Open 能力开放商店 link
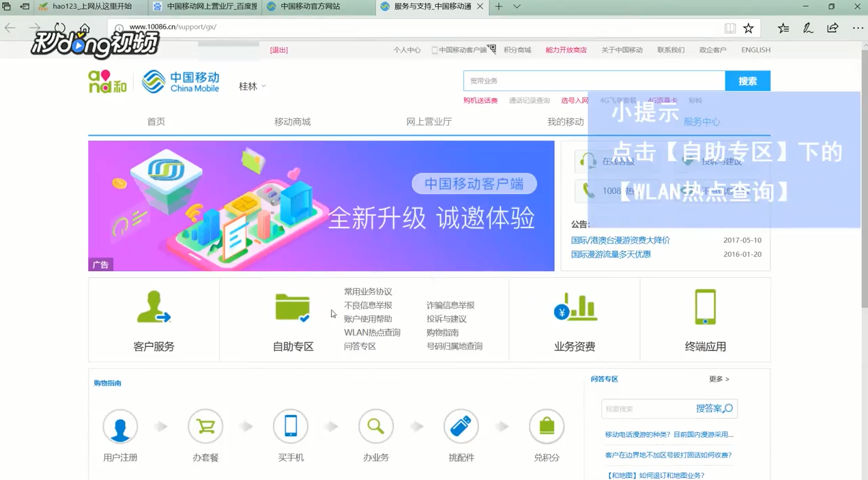The width and height of the screenshot is (868, 480). 566,50
